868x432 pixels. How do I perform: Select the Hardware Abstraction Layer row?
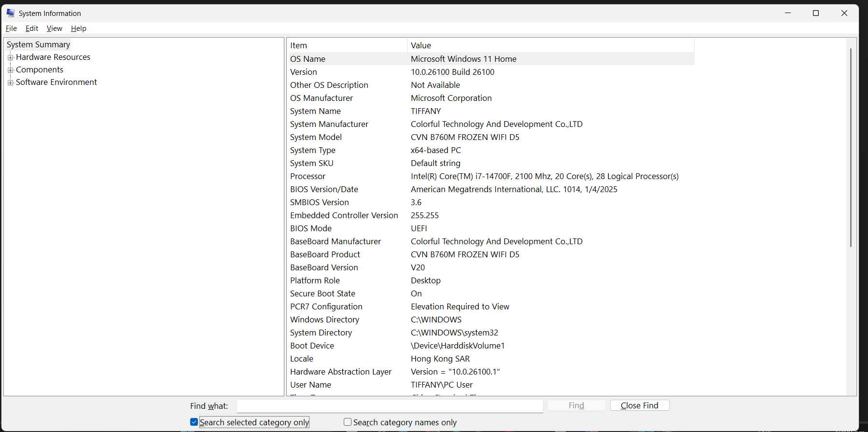click(491, 372)
